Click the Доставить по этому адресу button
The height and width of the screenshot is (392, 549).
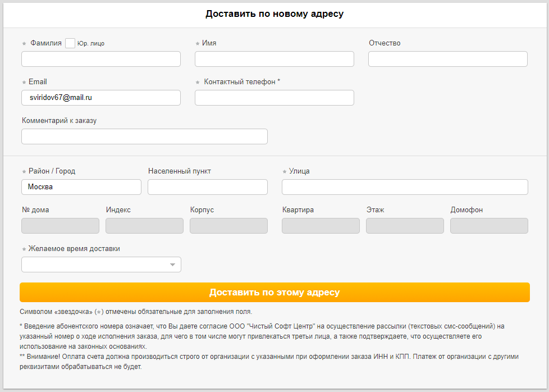coord(274,292)
